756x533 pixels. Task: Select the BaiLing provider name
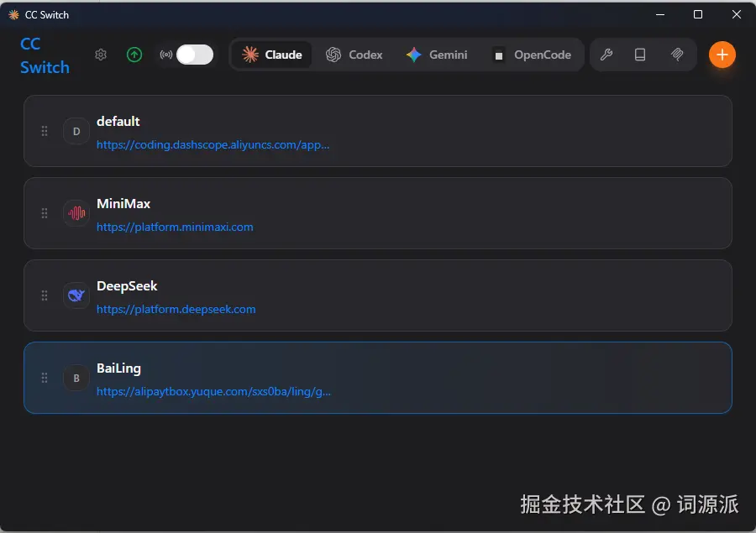tap(118, 368)
